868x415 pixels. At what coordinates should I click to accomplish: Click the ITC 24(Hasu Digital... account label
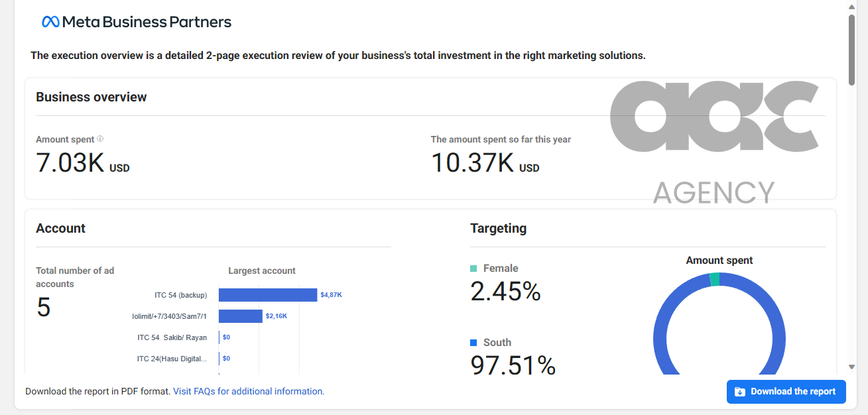172,359
